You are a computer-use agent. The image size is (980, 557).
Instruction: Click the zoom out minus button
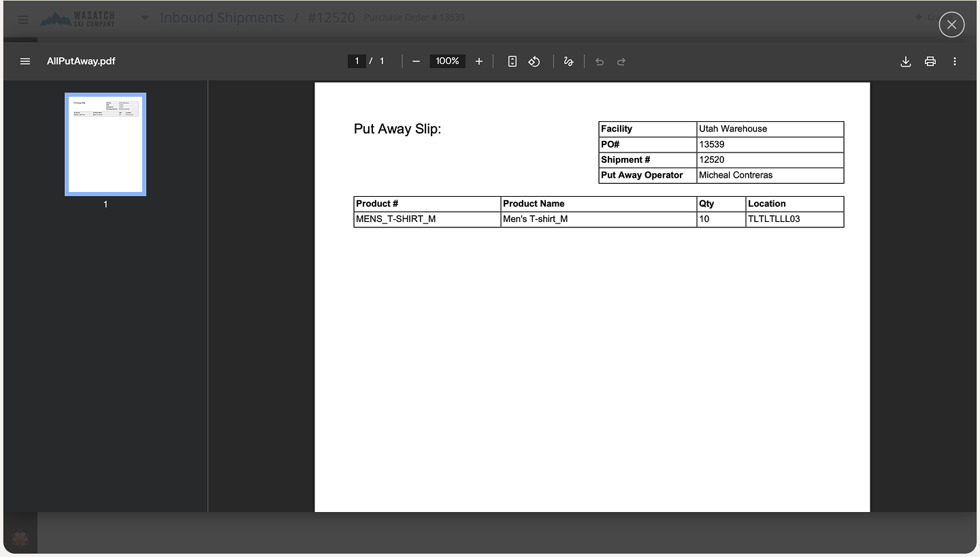click(x=416, y=61)
